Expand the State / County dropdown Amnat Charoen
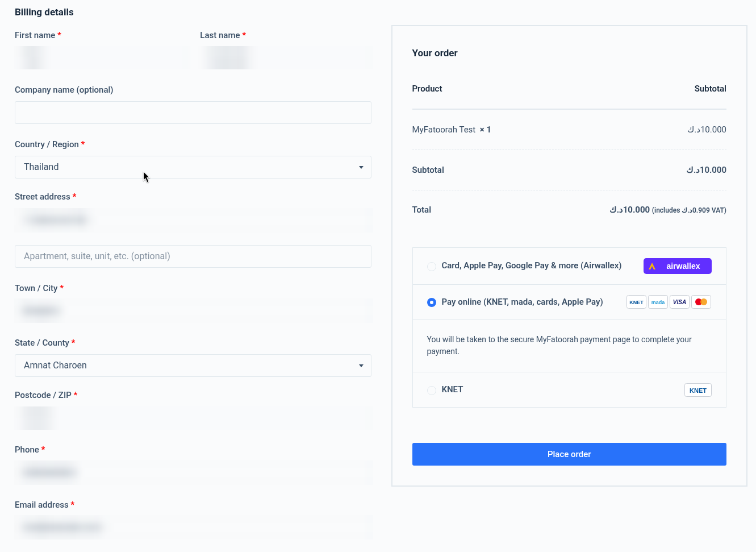 [x=193, y=366]
